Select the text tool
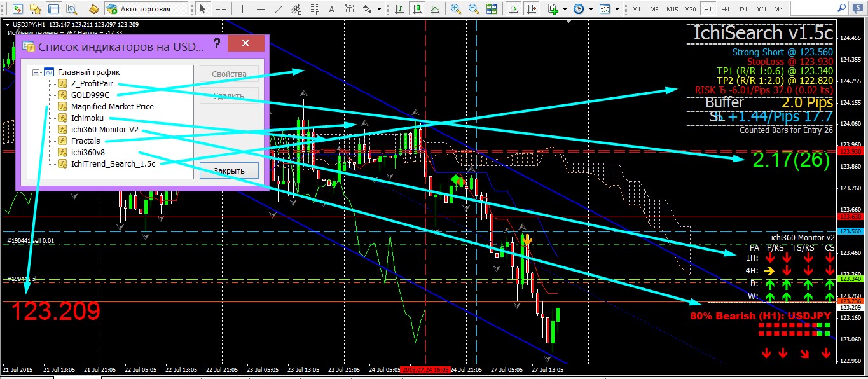Screen dimensions: 868x379 pos(332,9)
